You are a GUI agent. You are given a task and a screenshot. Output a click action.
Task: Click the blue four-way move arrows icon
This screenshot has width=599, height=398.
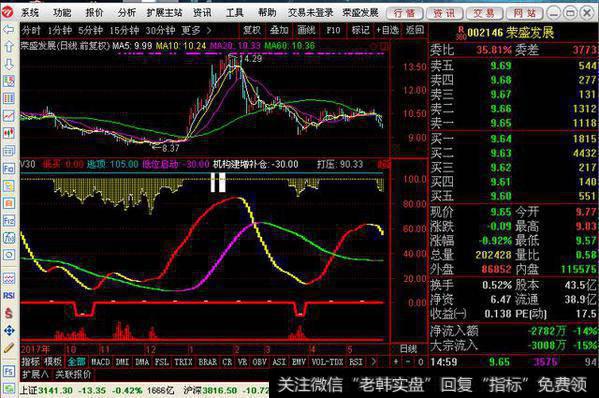click(x=8, y=330)
